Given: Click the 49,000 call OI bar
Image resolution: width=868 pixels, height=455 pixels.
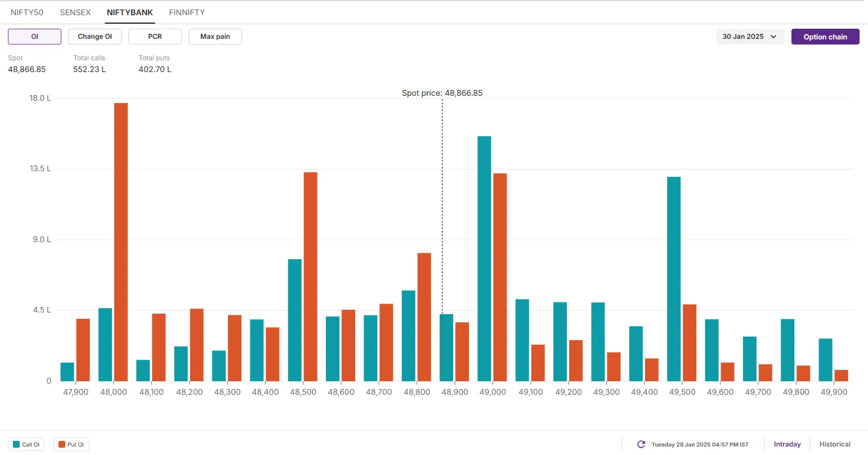Looking at the screenshot, I should pos(484,258).
